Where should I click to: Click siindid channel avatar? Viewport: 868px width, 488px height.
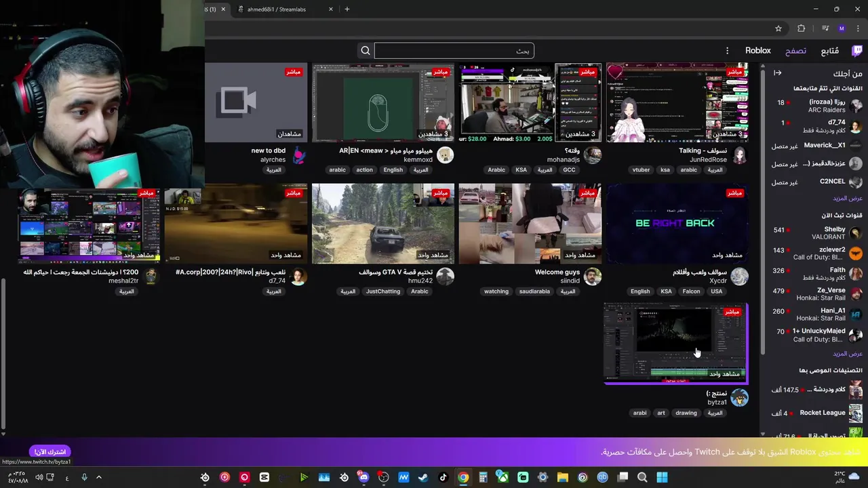coord(592,277)
